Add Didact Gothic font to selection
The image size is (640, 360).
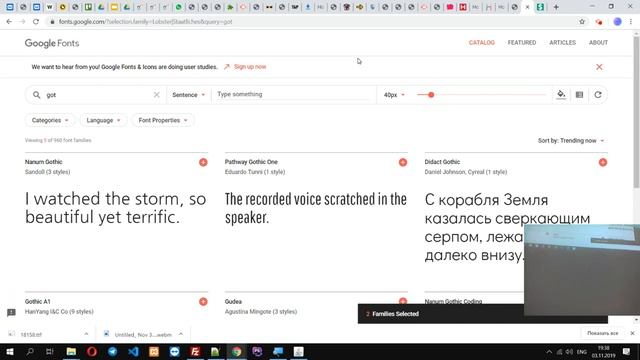coord(603,162)
